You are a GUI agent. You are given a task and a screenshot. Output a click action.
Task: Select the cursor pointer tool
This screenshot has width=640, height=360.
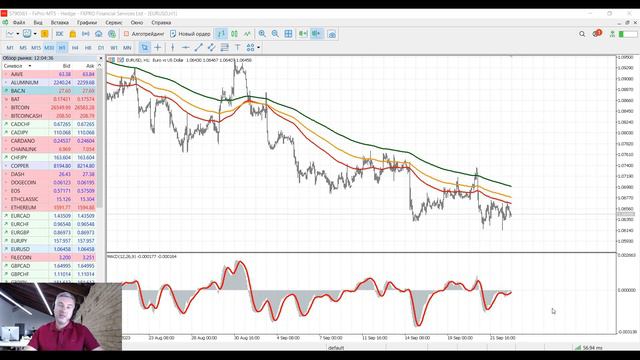pyautogui.click(x=144, y=48)
